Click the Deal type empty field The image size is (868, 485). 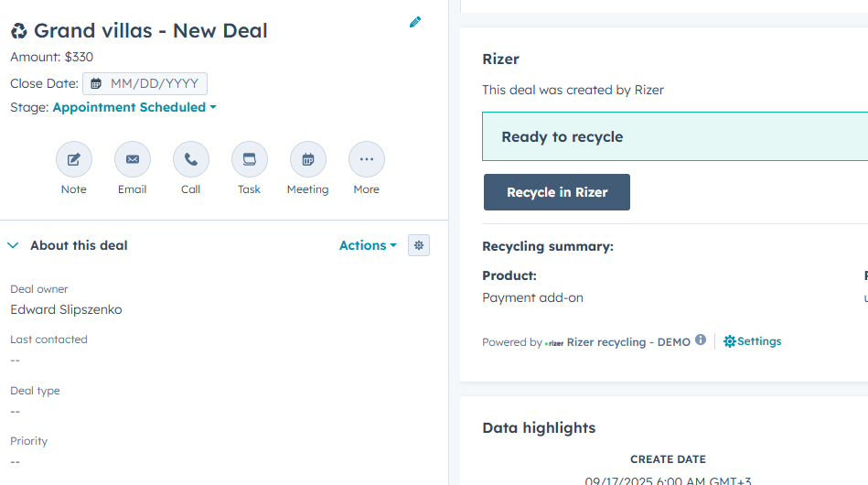click(16, 411)
